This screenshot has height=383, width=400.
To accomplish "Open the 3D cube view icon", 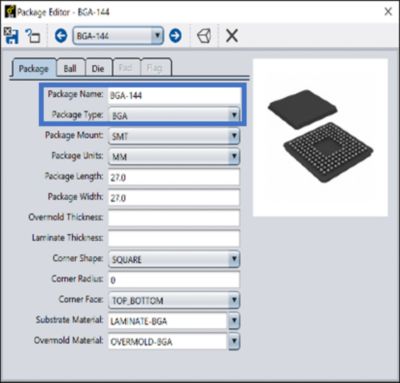I will pyautogui.click(x=204, y=36).
